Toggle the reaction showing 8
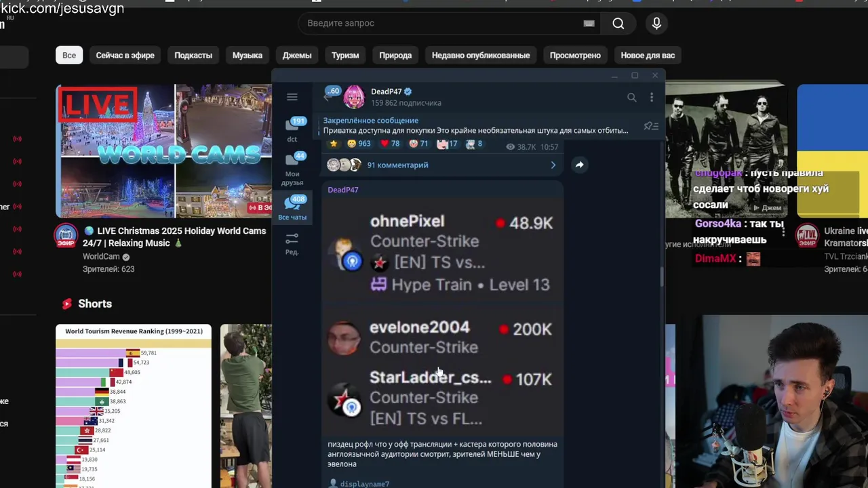The image size is (868, 488). click(x=474, y=144)
